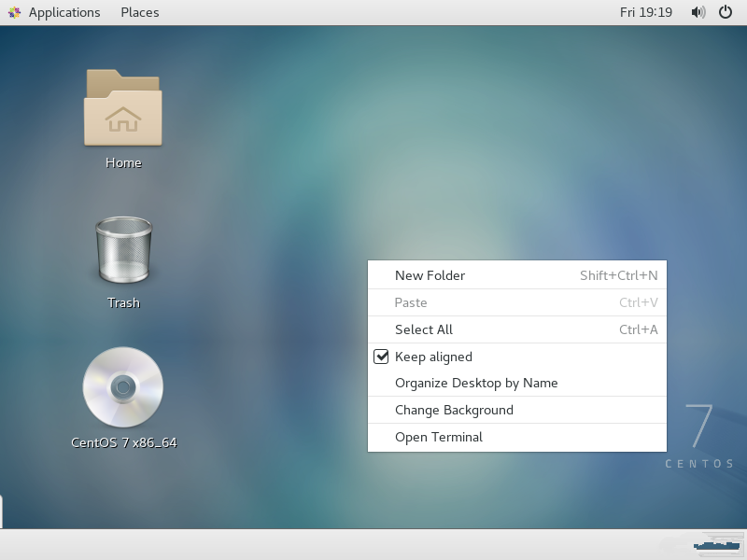Open the Places menu
Viewport: 747px width, 560px height.
pyautogui.click(x=139, y=12)
